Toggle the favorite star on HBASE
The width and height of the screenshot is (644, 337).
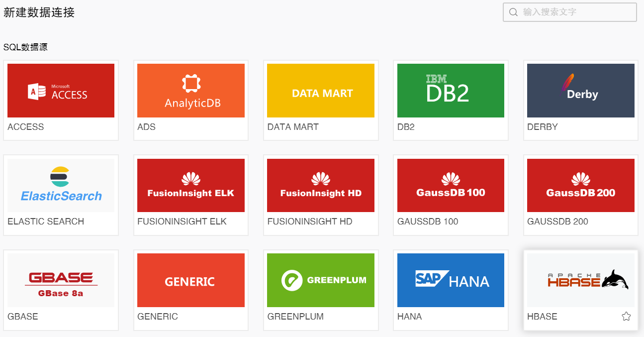[x=626, y=316]
